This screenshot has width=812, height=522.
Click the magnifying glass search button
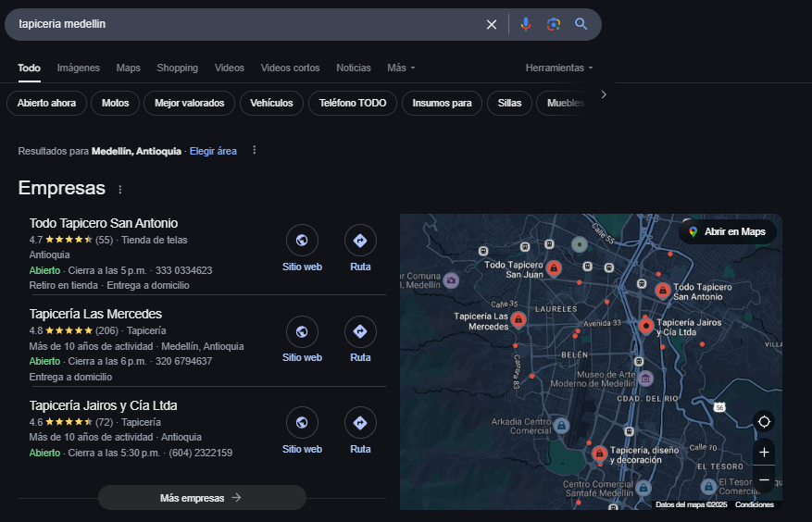coord(581,24)
